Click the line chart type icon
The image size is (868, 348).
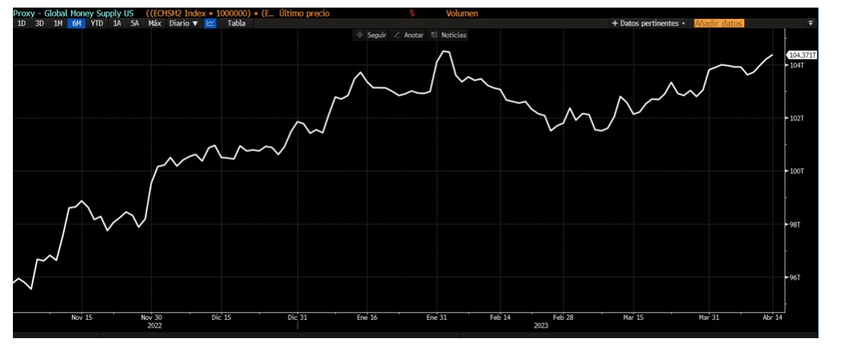pos(210,24)
